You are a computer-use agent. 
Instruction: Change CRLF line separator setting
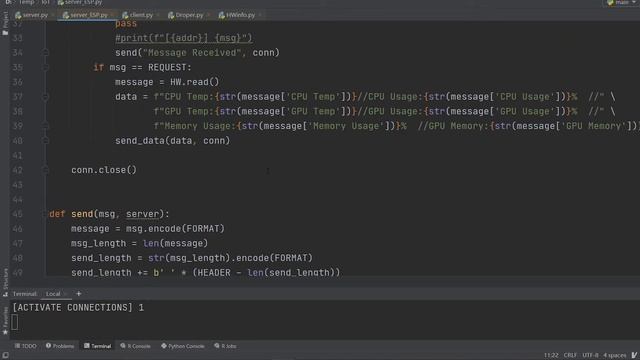pos(570,355)
